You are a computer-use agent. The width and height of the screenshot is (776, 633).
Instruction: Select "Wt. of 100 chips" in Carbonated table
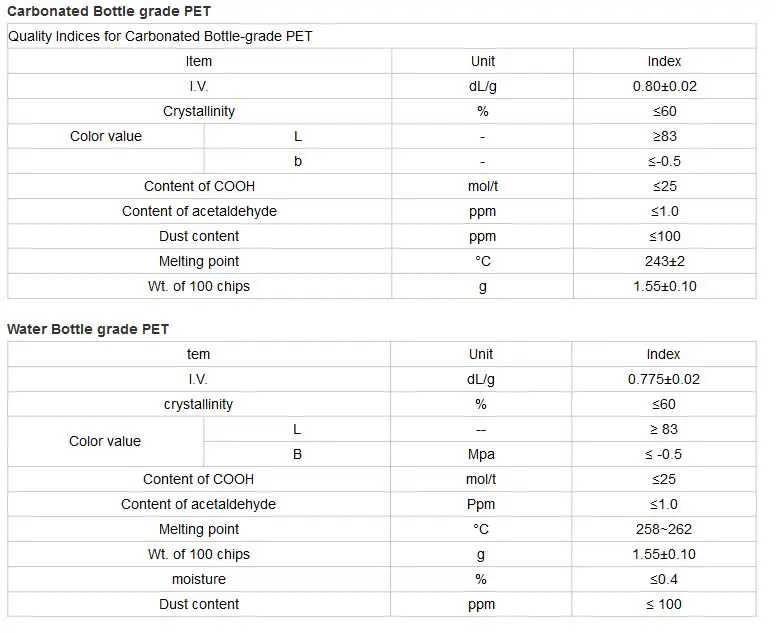coord(199,286)
